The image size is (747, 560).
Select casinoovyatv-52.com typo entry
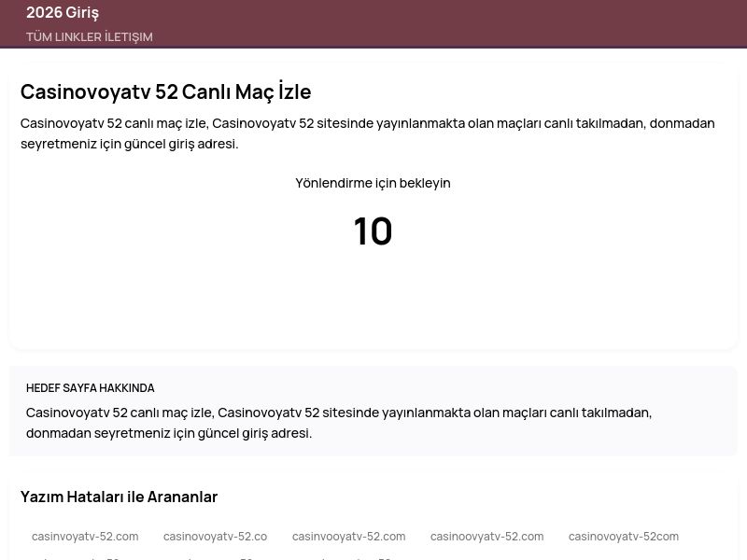point(486,536)
